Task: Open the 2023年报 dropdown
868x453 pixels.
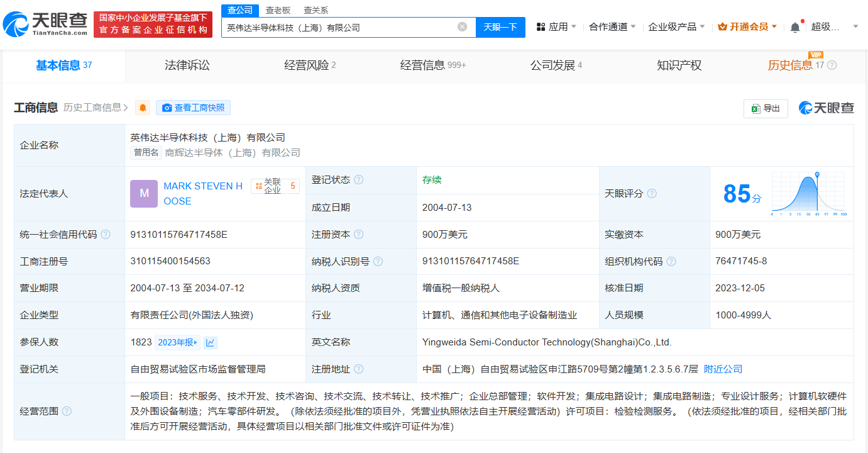Action: coord(177,342)
